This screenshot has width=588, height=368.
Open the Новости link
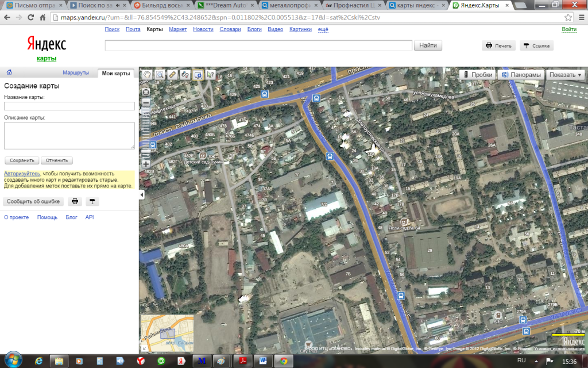(x=203, y=29)
